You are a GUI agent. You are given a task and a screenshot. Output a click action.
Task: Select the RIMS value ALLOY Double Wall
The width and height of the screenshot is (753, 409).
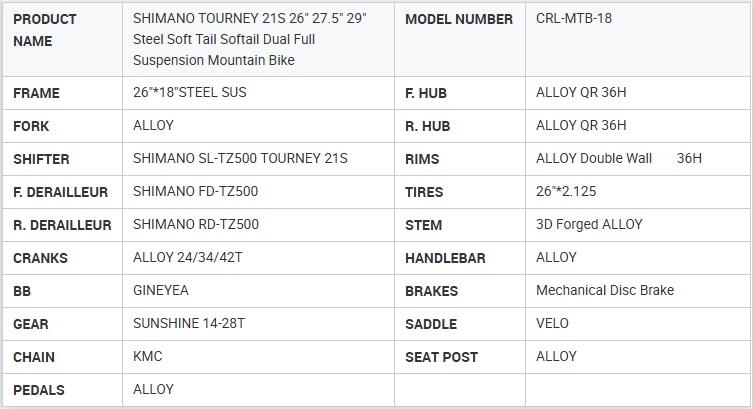[x=594, y=159]
